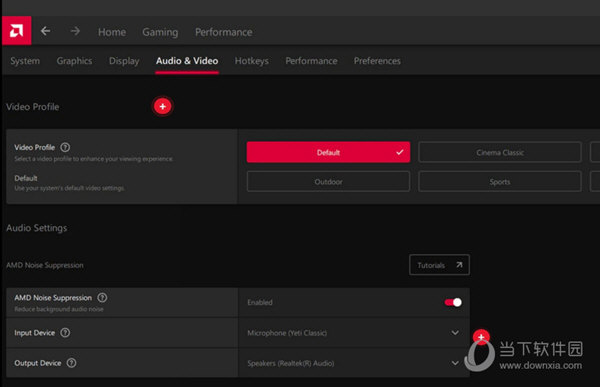This screenshot has width=600, height=387.
Task: Go forward with the right arrow
Action: [75, 31]
